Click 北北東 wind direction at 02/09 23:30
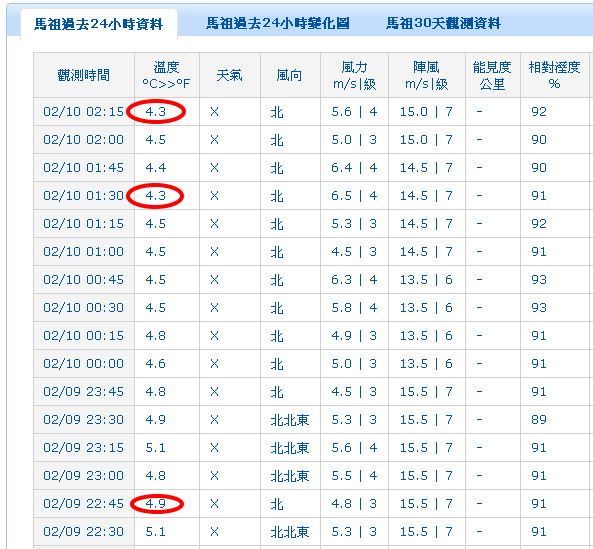The height and width of the screenshot is (549, 593). coord(290,420)
